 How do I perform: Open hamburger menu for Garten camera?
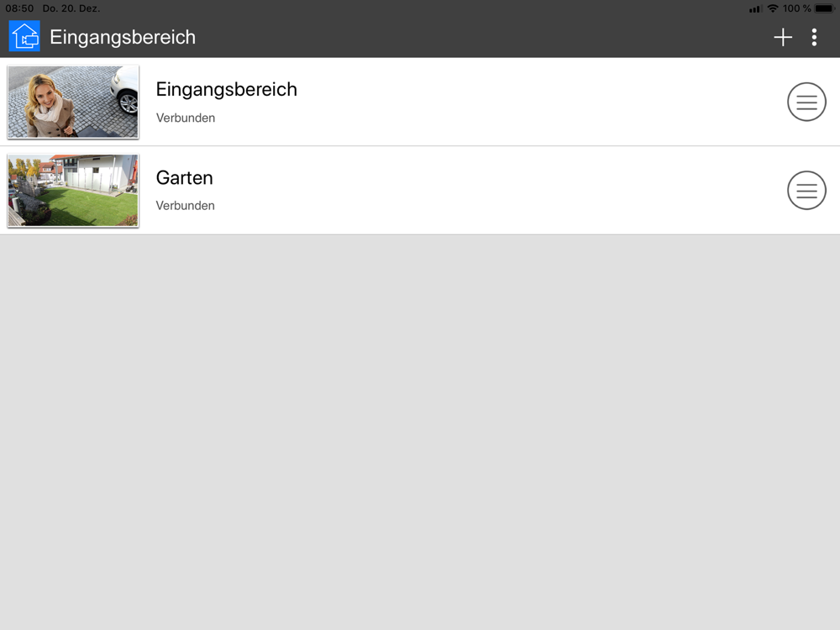(806, 190)
